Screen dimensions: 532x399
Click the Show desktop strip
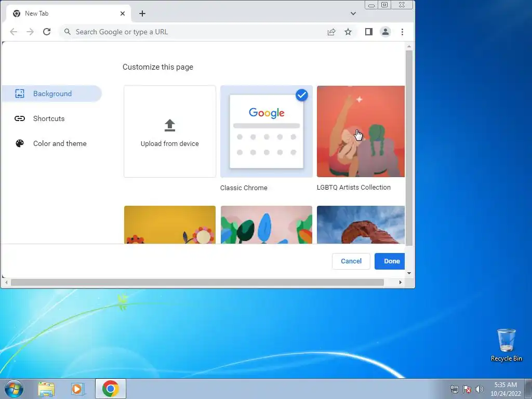528,389
